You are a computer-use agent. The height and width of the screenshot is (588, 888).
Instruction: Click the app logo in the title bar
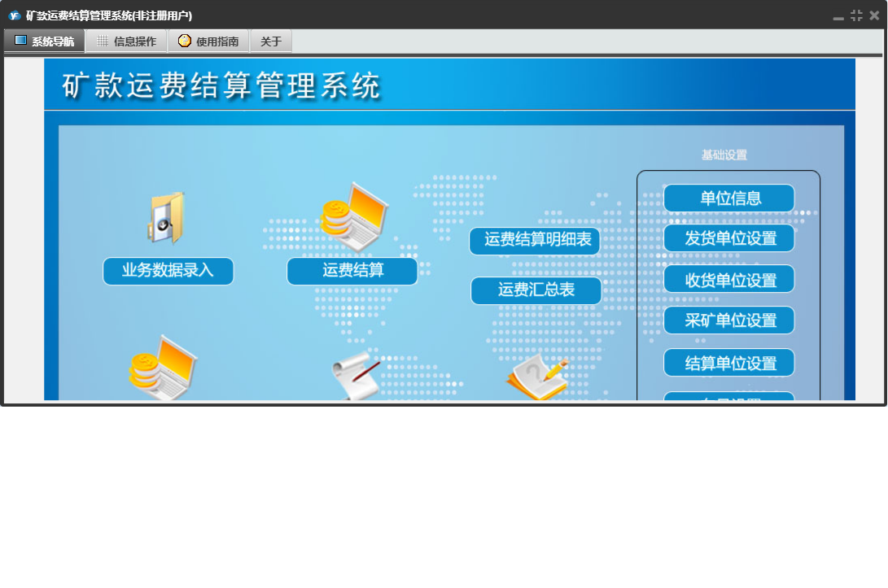15,15
